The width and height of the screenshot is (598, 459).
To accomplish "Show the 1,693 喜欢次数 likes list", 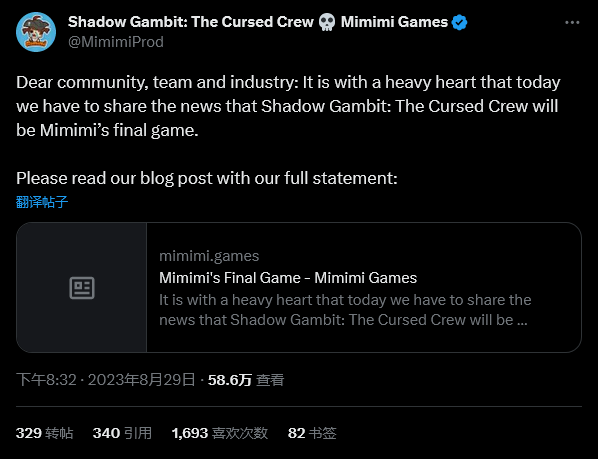I will coord(220,433).
